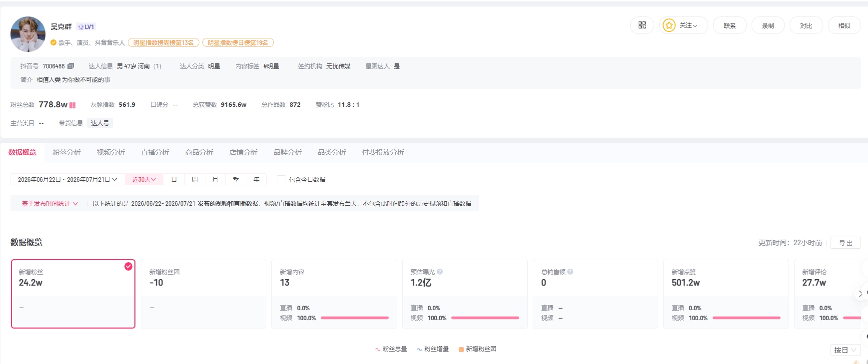Switch to 商品分析 tab
This screenshot has height=364, width=868.
pos(199,152)
